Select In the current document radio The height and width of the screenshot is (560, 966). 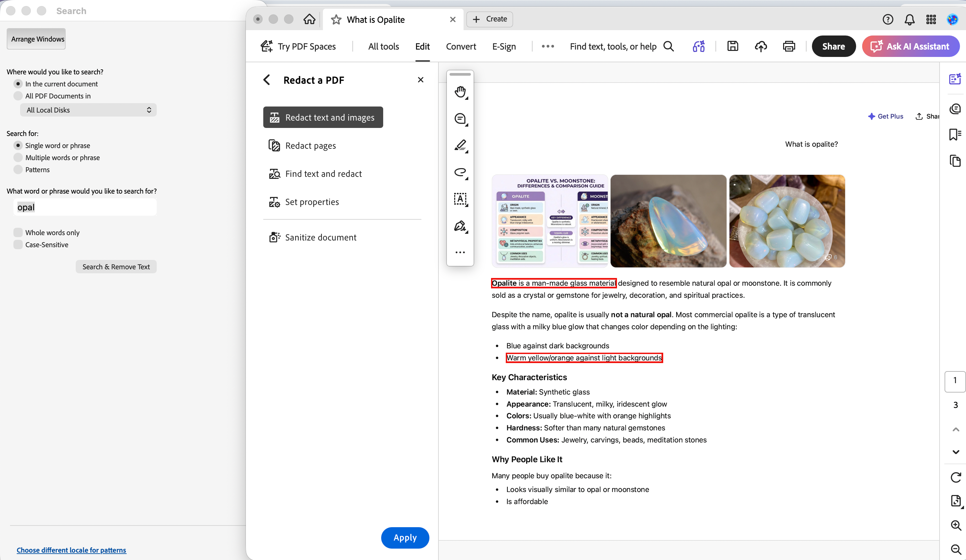(x=18, y=83)
